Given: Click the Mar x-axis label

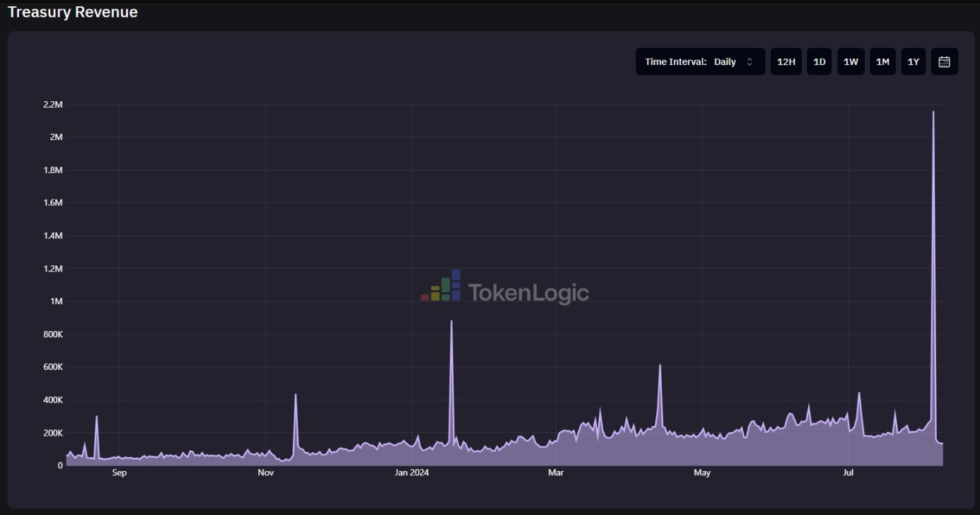Looking at the screenshot, I should (x=556, y=473).
